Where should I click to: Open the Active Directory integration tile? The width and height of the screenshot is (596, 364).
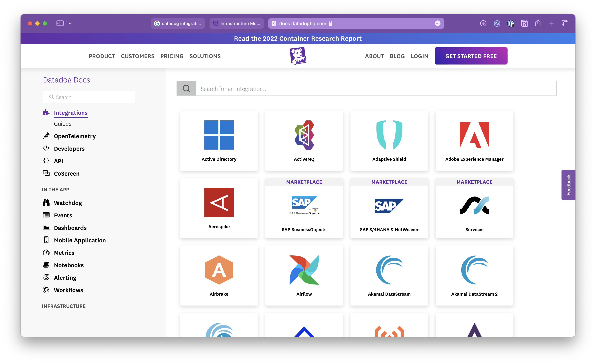point(219,141)
